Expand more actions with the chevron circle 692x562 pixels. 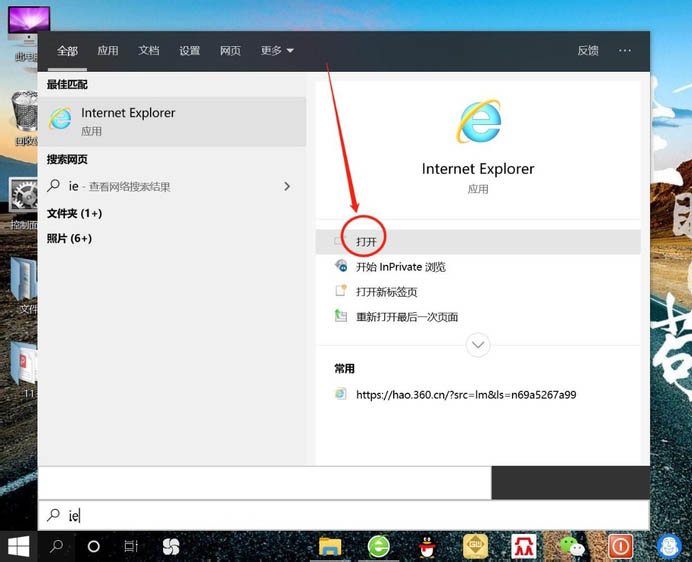478,345
